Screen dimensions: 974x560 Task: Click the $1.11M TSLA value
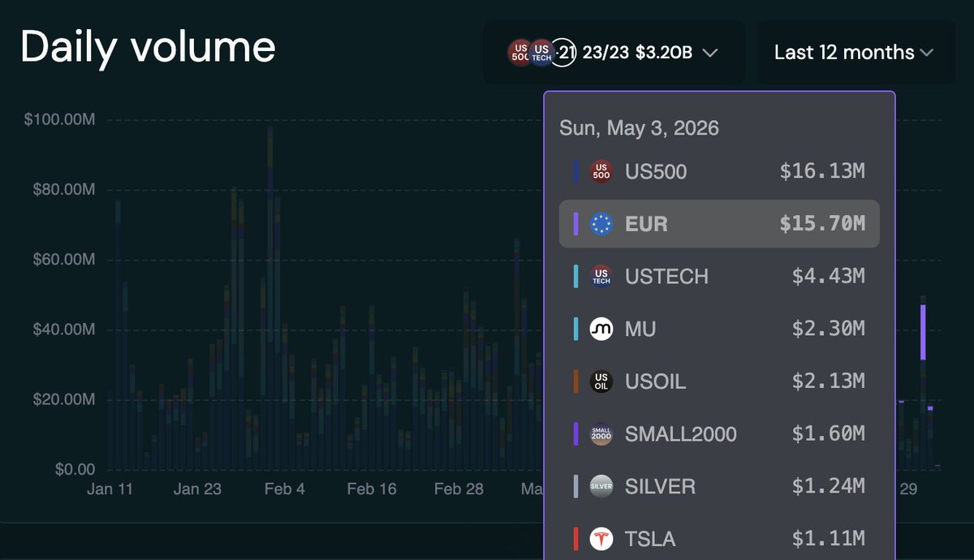(829, 539)
